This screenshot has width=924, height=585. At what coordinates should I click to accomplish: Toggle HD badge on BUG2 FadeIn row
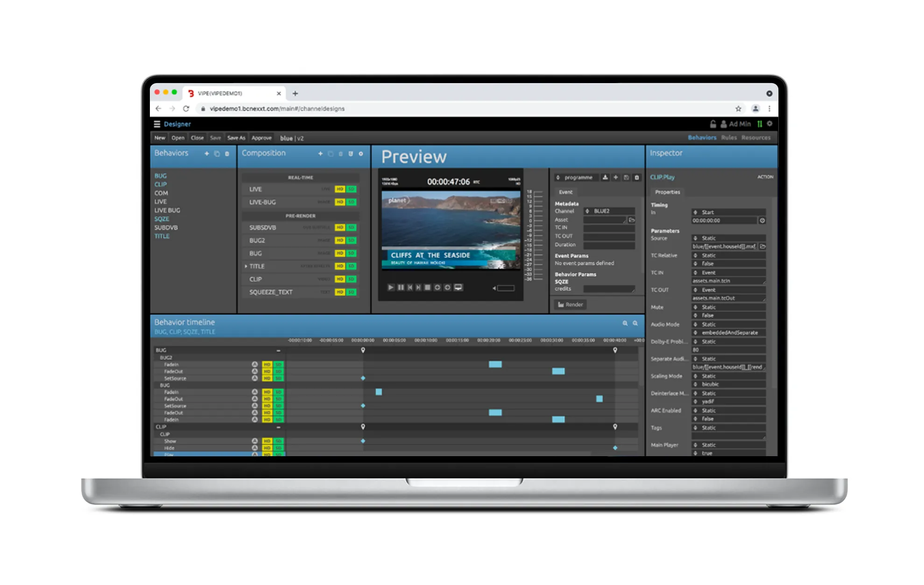267,365
